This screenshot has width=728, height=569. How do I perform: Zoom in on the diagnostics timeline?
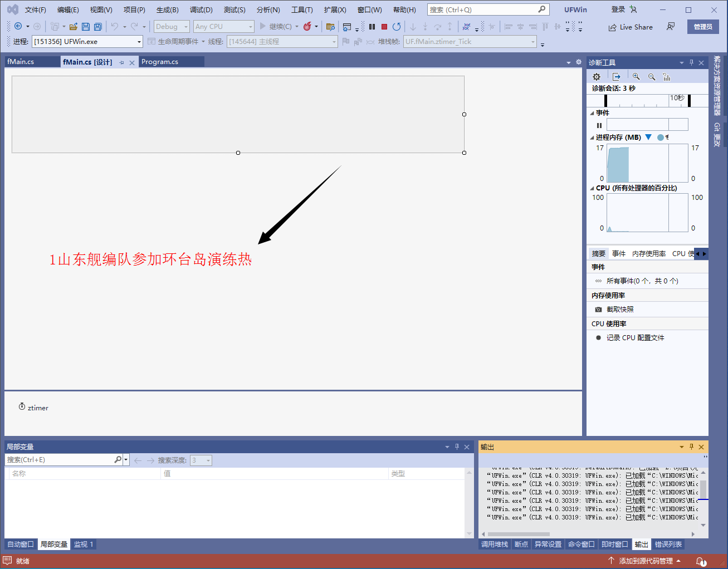(x=636, y=77)
